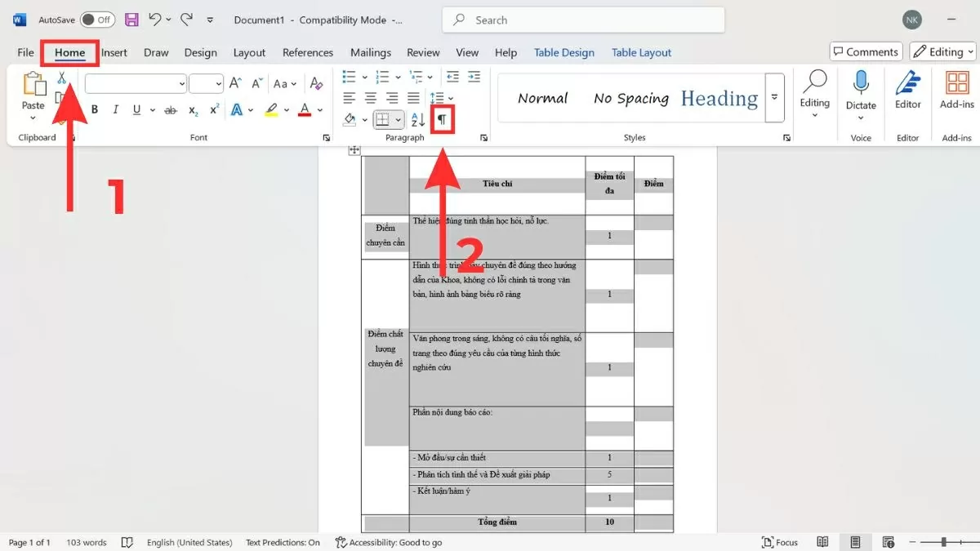Toggle AutoSave off switch to on

click(x=97, y=19)
